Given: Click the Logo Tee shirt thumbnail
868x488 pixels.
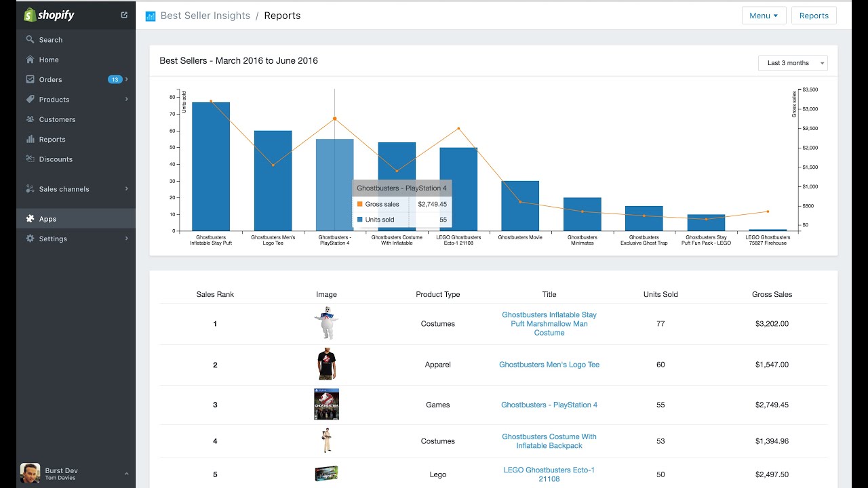Looking at the screenshot, I should point(326,365).
